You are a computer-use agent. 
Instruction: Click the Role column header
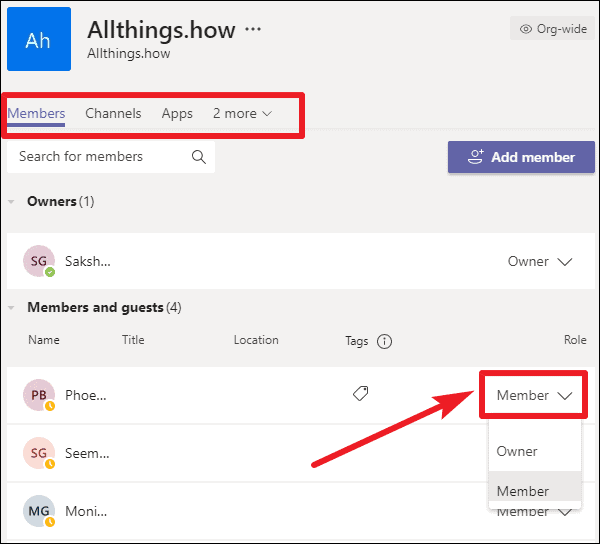(x=575, y=340)
